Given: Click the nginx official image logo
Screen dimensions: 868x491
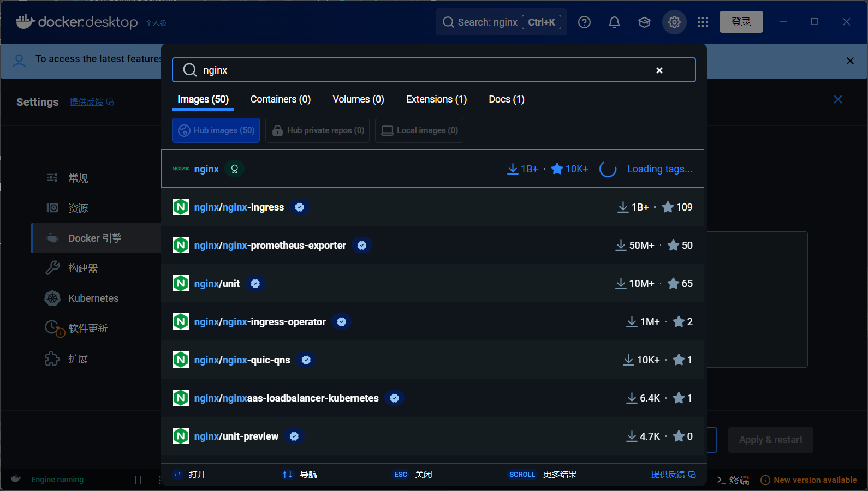Looking at the screenshot, I should [x=181, y=169].
